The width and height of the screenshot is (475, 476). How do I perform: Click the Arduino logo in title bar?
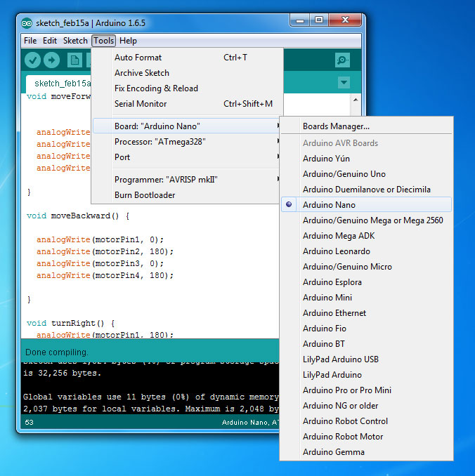(x=27, y=23)
